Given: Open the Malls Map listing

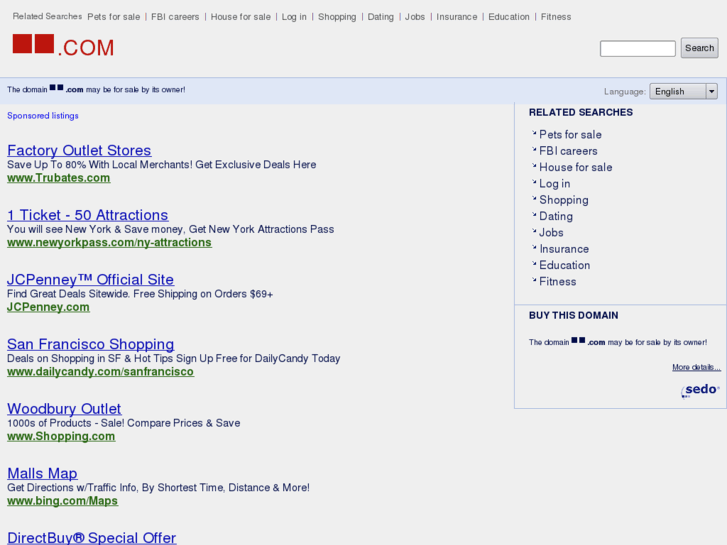Looking at the screenshot, I should point(42,473).
